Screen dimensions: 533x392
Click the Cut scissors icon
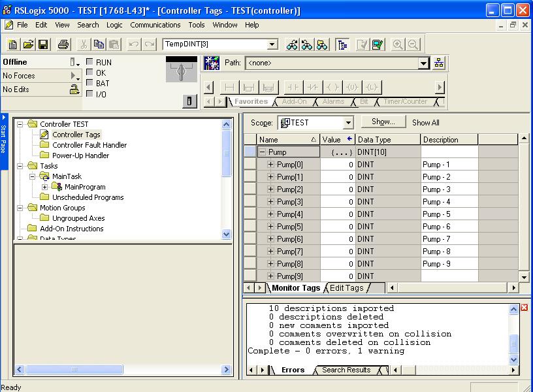click(84, 44)
